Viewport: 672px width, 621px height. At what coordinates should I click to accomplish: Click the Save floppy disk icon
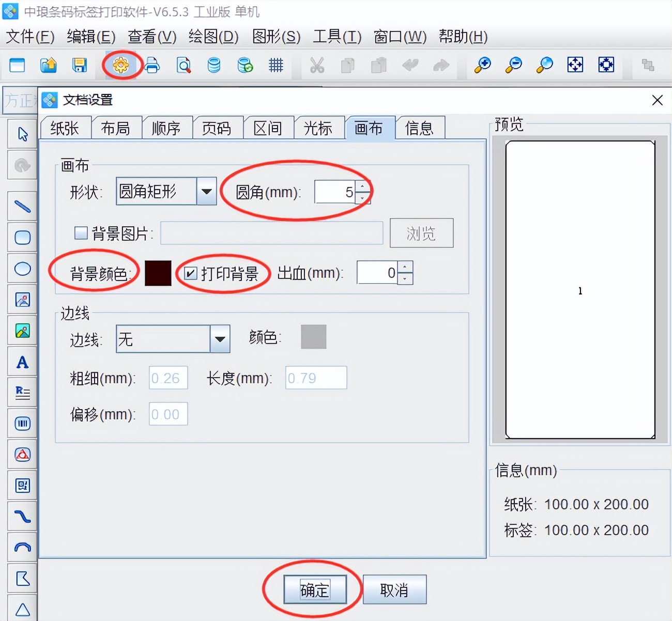tap(80, 65)
